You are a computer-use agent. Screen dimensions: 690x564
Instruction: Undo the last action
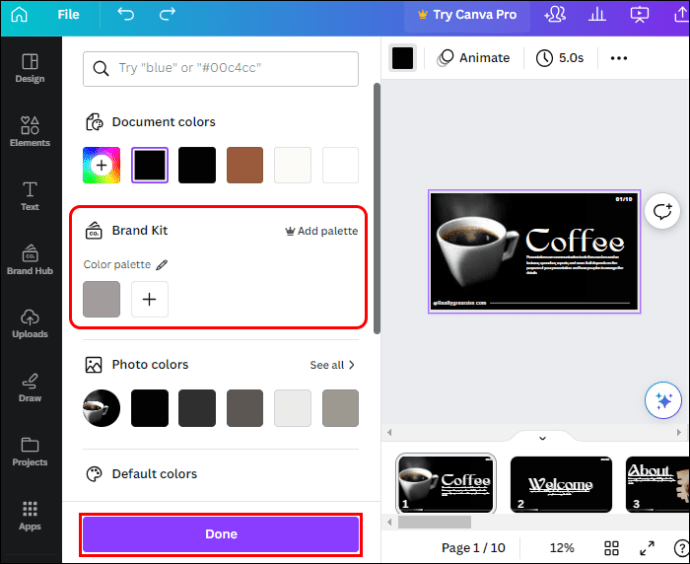pyautogui.click(x=125, y=14)
